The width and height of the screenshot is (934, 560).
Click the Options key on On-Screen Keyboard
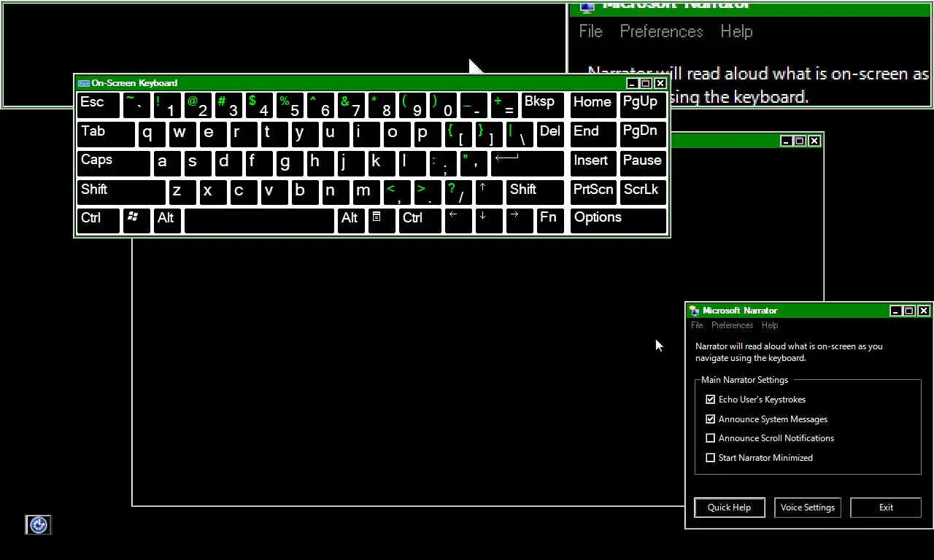click(618, 221)
